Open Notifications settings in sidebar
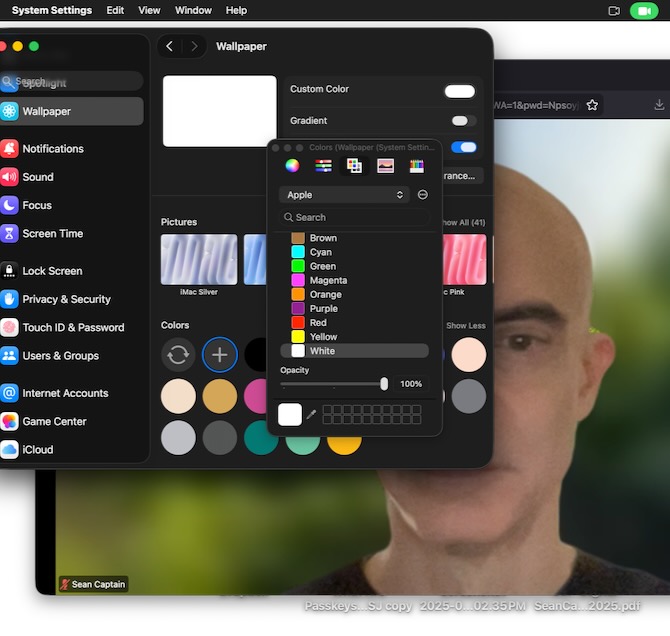 click(72, 149)
